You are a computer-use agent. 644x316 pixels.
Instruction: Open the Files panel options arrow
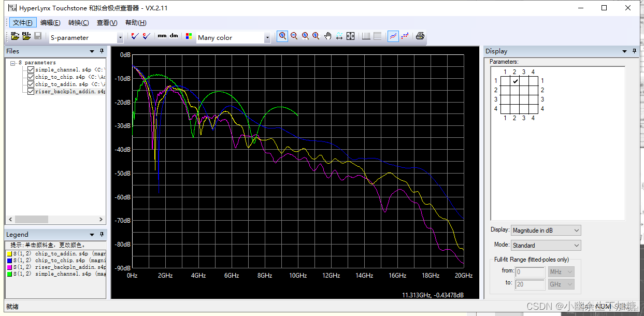[92, 51]
